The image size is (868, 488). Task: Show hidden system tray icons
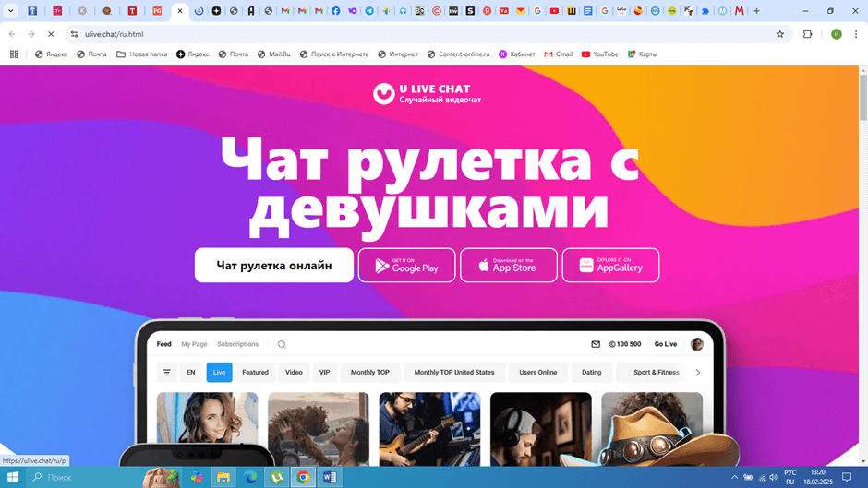735,478
